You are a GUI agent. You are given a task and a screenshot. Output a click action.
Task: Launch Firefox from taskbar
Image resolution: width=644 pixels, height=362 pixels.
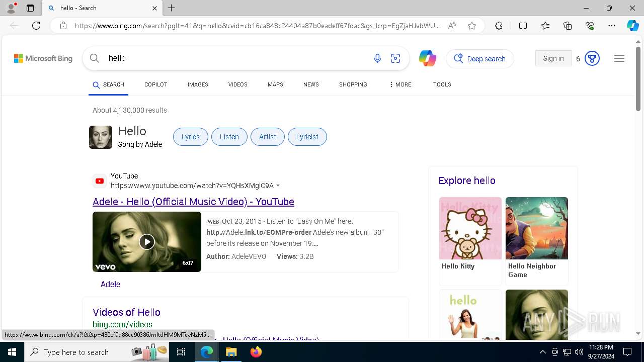coord(256,352)
